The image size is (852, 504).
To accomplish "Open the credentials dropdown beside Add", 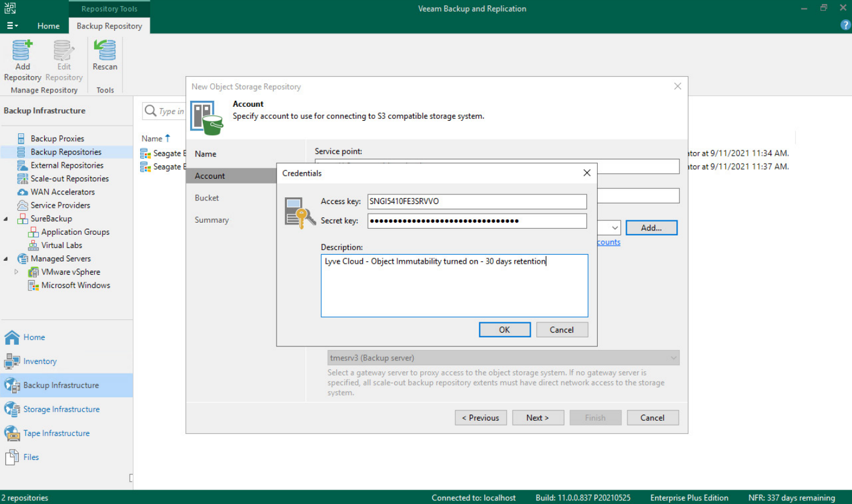I will 614,228.
